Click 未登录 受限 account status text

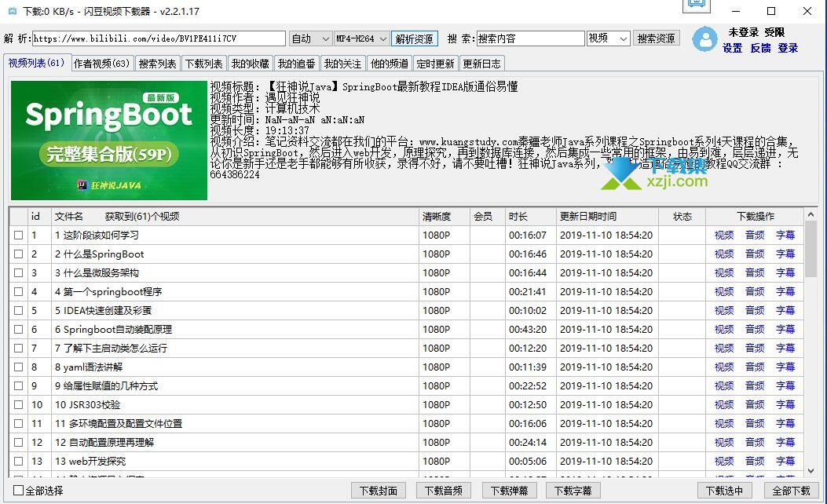(756, 32)
